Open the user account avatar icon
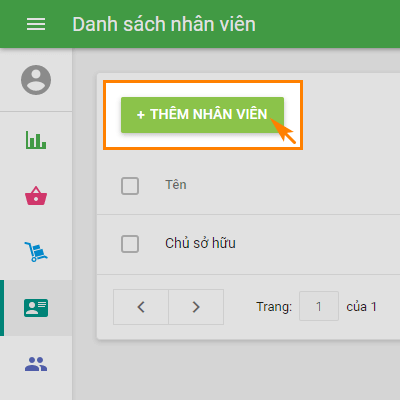Screen dimensions: 400x400 coord(36,80)
